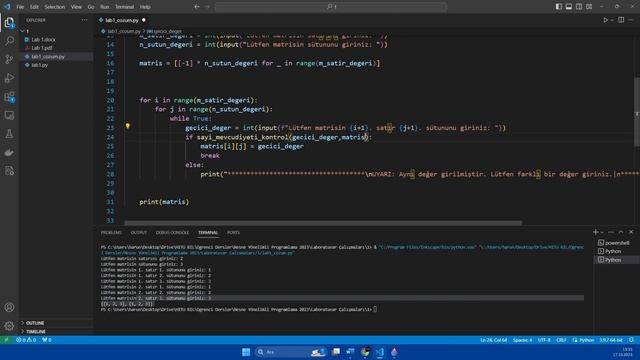Click the lightbulb code action on line 23
Image resolution: width=640 pixels, height=360 pixels.
tap(127, 127)
